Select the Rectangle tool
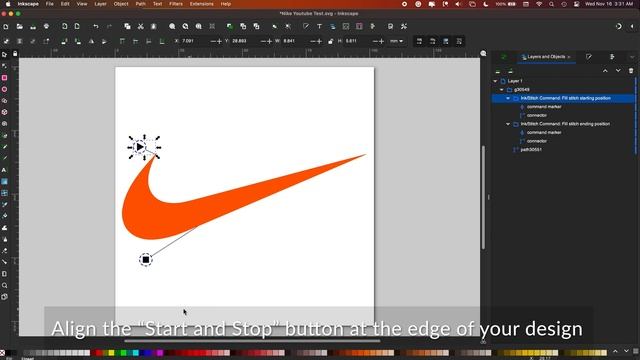 point(4,78)
